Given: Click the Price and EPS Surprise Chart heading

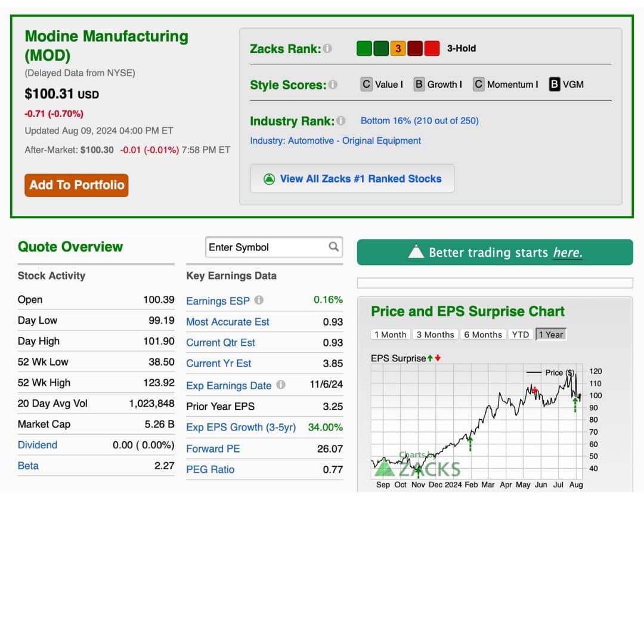Looking at the screenshot, I should pos(468,311).
